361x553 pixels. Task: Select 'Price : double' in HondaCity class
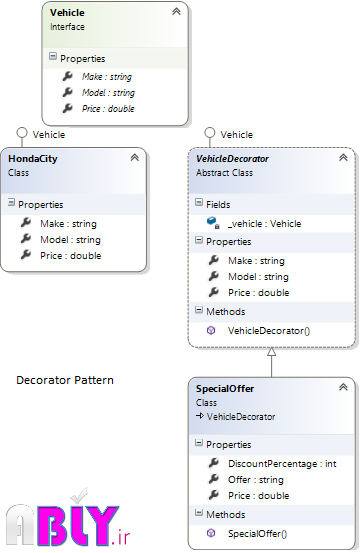71,256
